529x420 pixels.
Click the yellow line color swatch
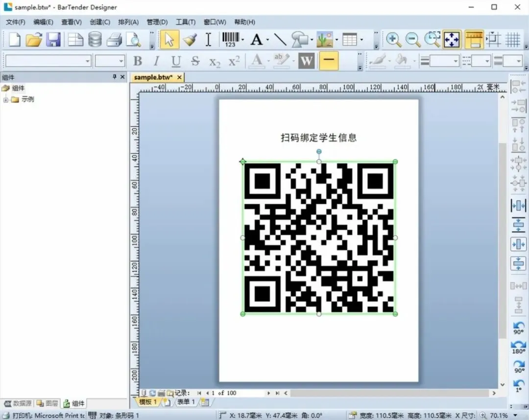click(x=329, y=61)
